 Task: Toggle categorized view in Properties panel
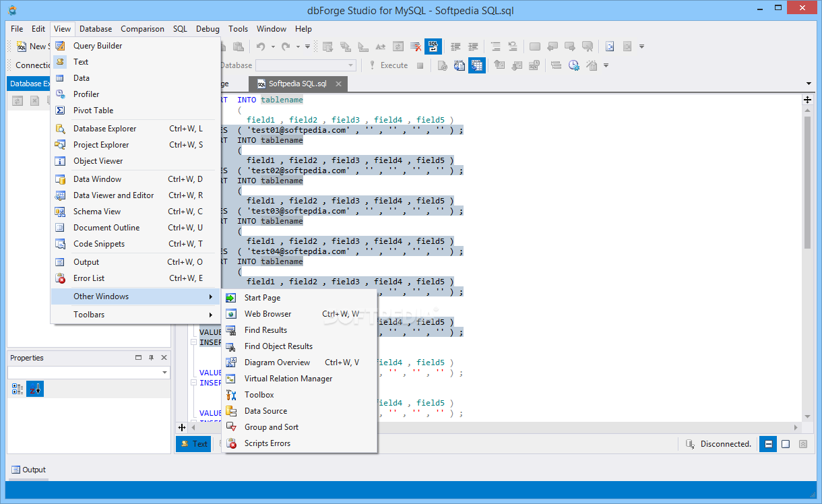pyautogui.click(x=18, y=389)
